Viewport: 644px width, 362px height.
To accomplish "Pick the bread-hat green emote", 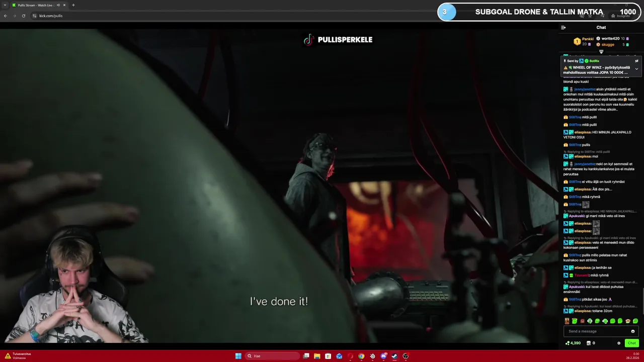I will [575, 321].
